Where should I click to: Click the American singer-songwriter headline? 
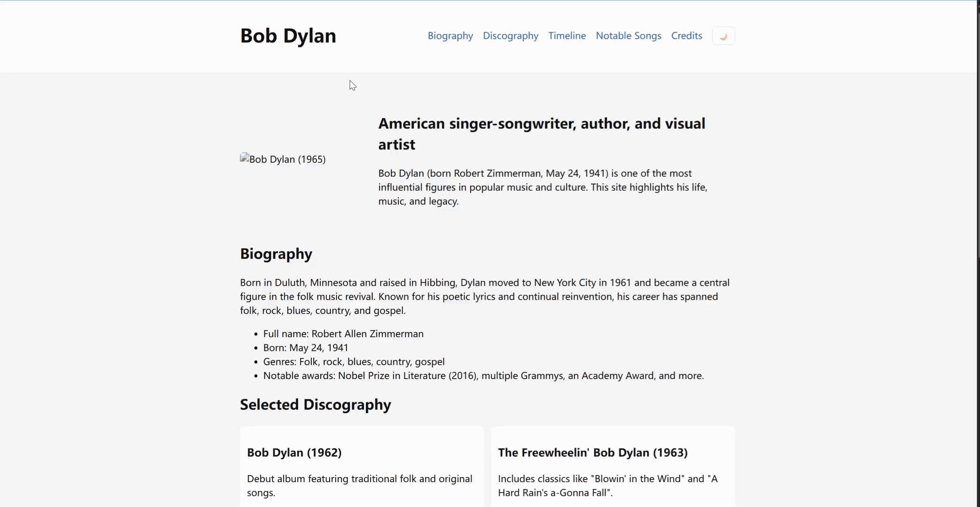coord(542,134)
